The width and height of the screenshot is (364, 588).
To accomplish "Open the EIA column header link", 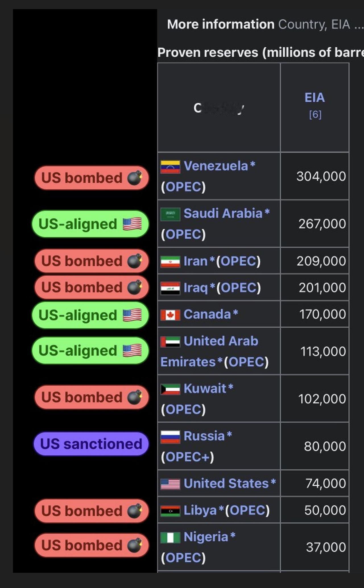I will tap(315, 98).
